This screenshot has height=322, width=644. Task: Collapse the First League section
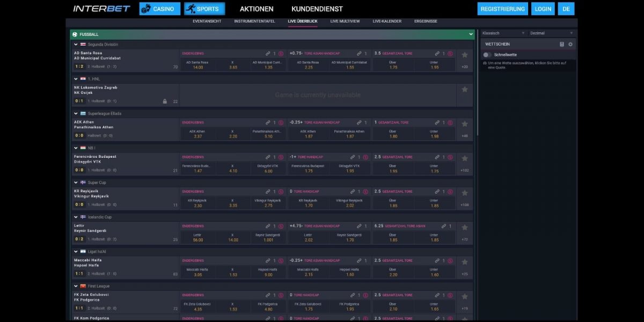[x=75, y=286]
